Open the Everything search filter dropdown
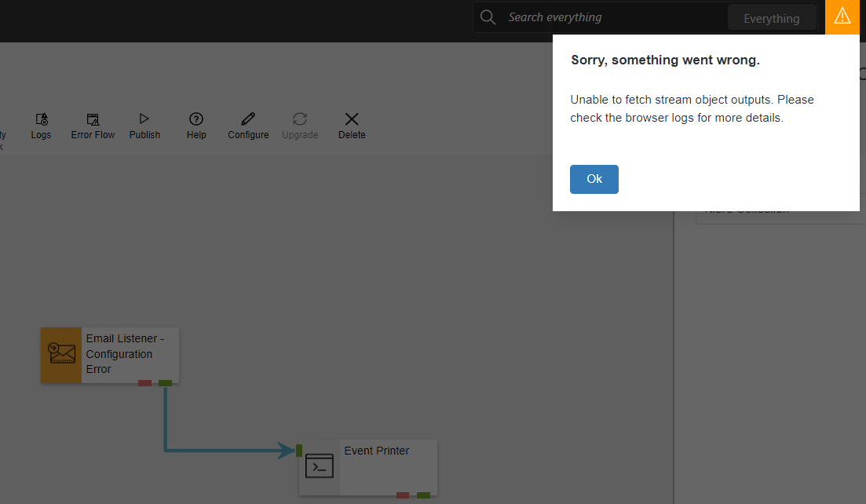 tap(771, 16)
